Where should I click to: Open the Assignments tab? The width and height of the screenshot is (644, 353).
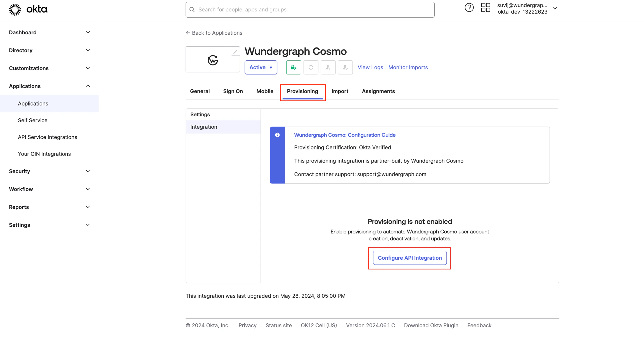click(x=378, y=91)
